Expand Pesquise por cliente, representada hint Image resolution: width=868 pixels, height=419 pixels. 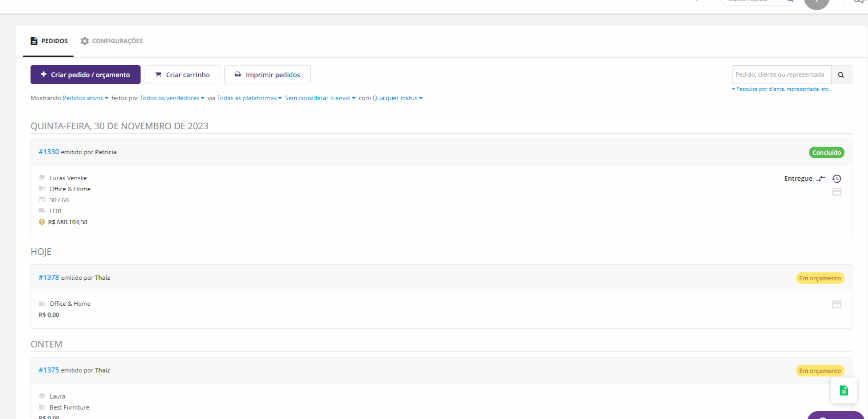tap(780, 89)
